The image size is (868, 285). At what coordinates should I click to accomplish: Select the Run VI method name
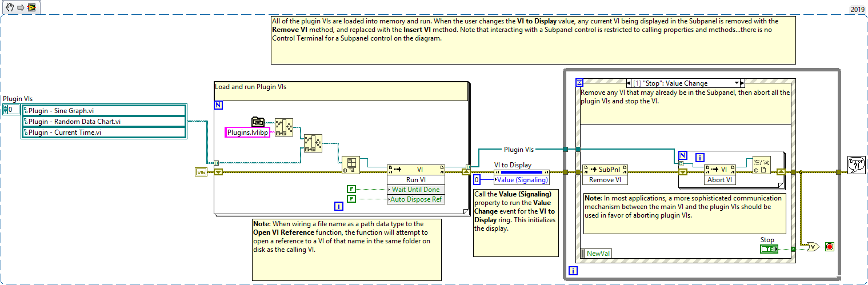(x=415, y=179)
